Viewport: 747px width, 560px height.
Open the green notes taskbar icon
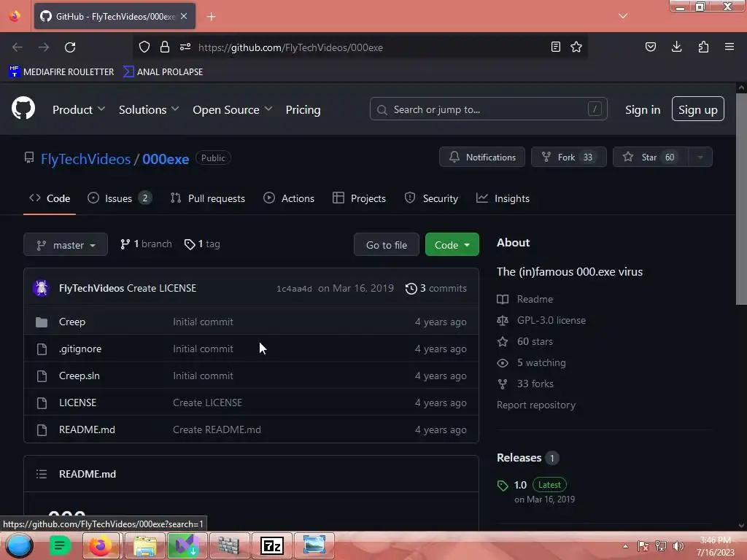[x=60, y=545]
